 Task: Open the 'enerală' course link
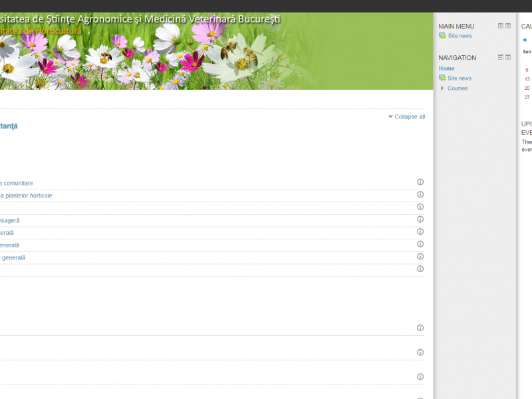point(9,245)
